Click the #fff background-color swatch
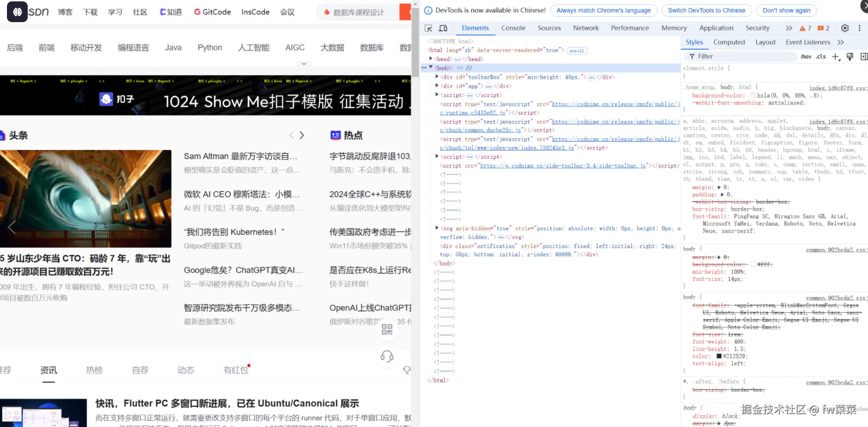The image size is (868, 427). [x=753, y=264]
